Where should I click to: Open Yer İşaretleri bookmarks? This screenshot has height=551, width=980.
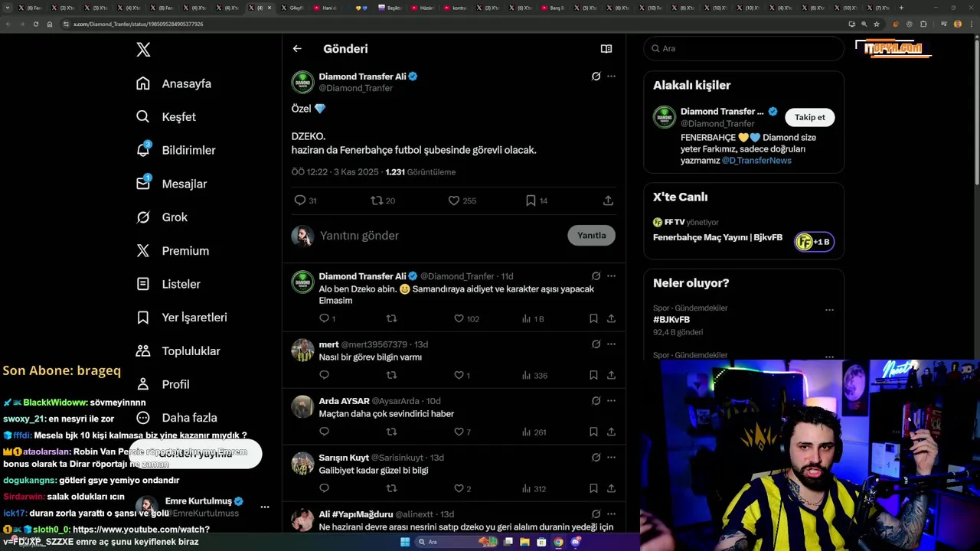[181, 317]
